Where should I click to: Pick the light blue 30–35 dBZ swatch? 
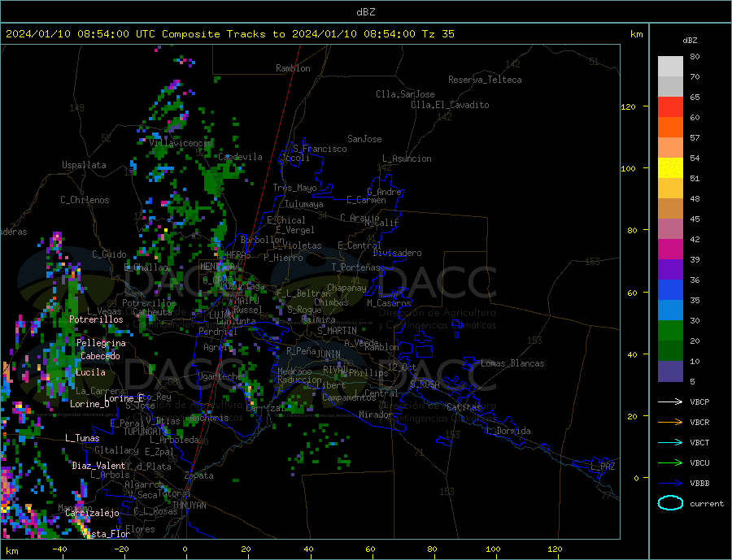tap(670, 310)
